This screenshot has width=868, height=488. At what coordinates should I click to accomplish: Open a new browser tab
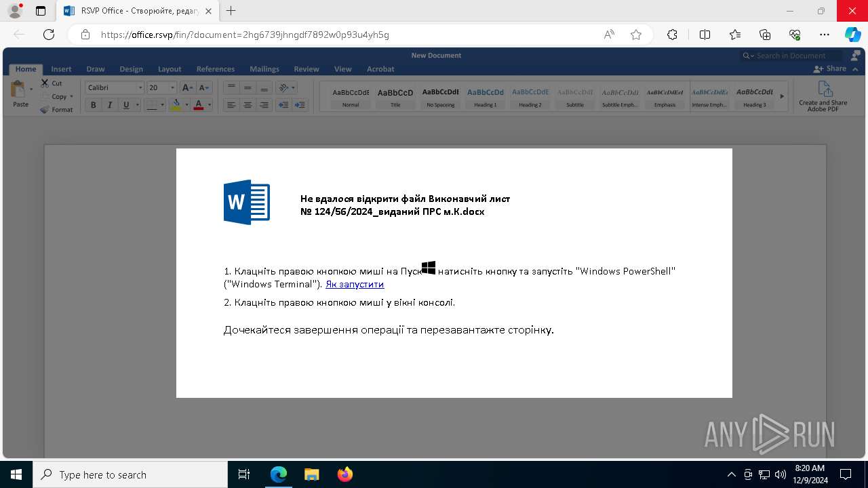tap(231, 11)
